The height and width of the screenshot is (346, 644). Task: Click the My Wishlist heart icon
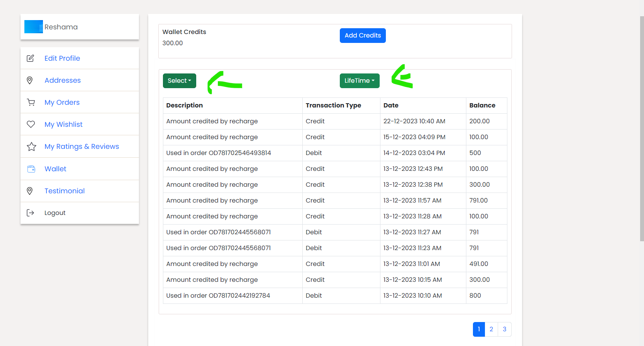click(31, 124)
